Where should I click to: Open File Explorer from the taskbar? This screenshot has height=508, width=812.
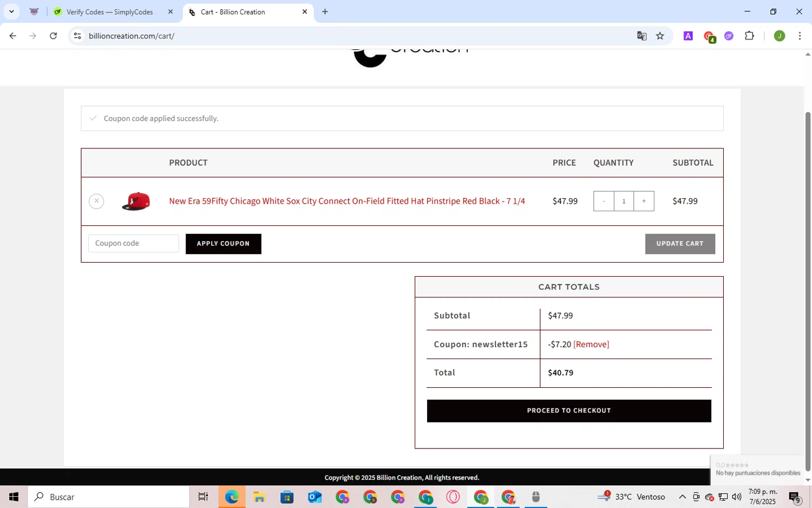point(259,497)
